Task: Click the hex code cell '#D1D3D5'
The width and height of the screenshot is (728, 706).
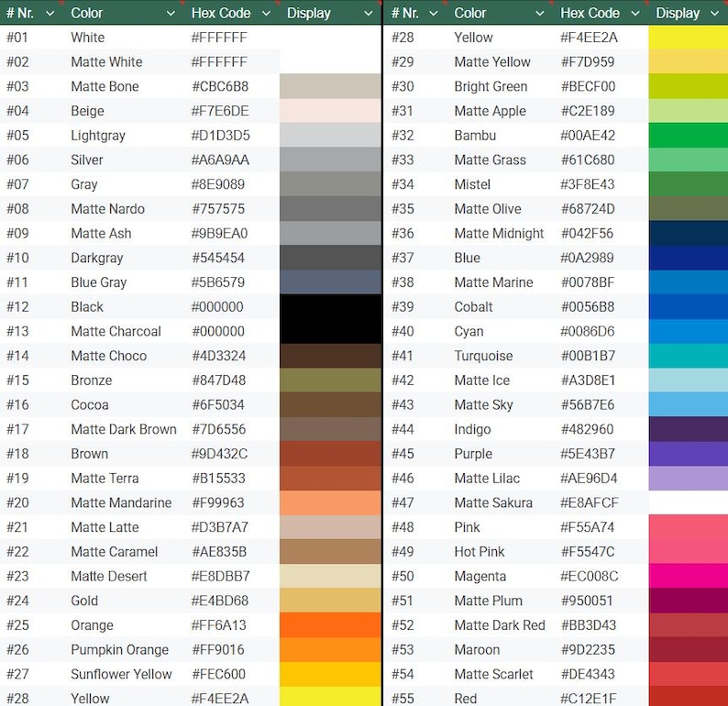Action: pyautogui.click(x=221, y=136)
